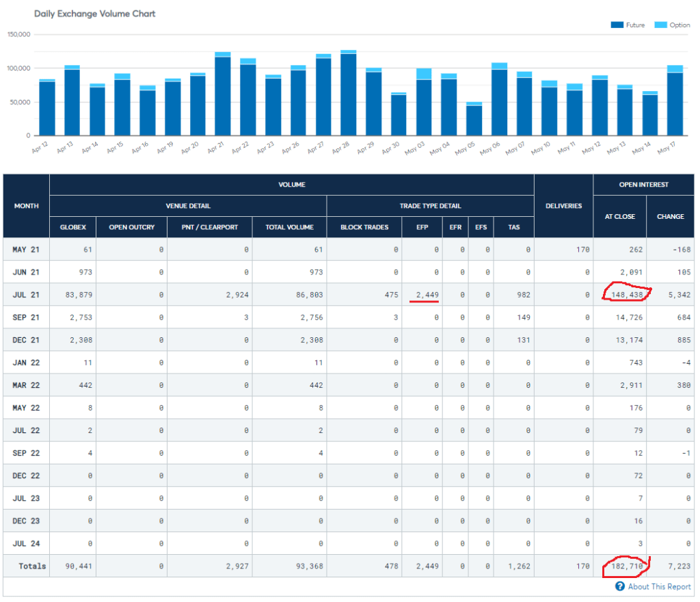
Task: Toggle the Option legend color swatch
Action: (660, 25)
